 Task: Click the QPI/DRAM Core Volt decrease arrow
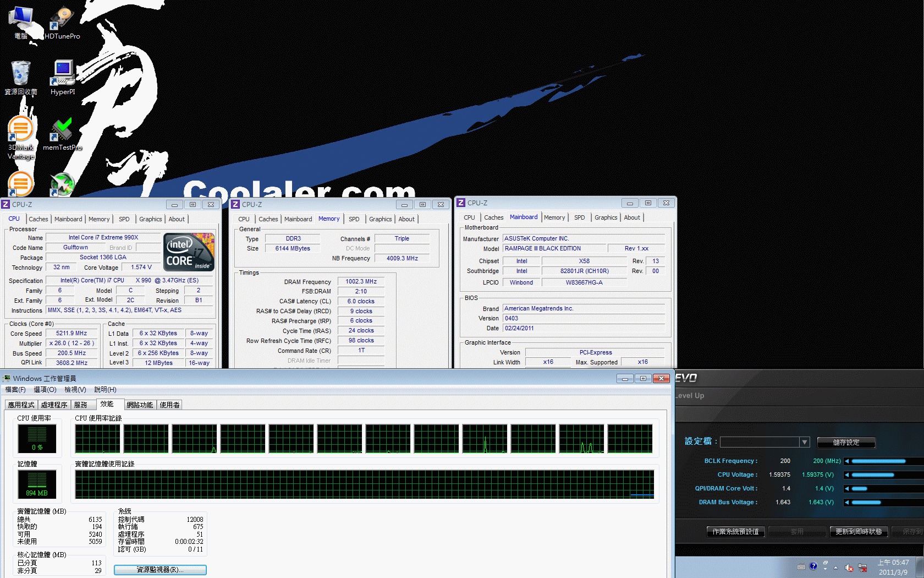tap(847, 489)
